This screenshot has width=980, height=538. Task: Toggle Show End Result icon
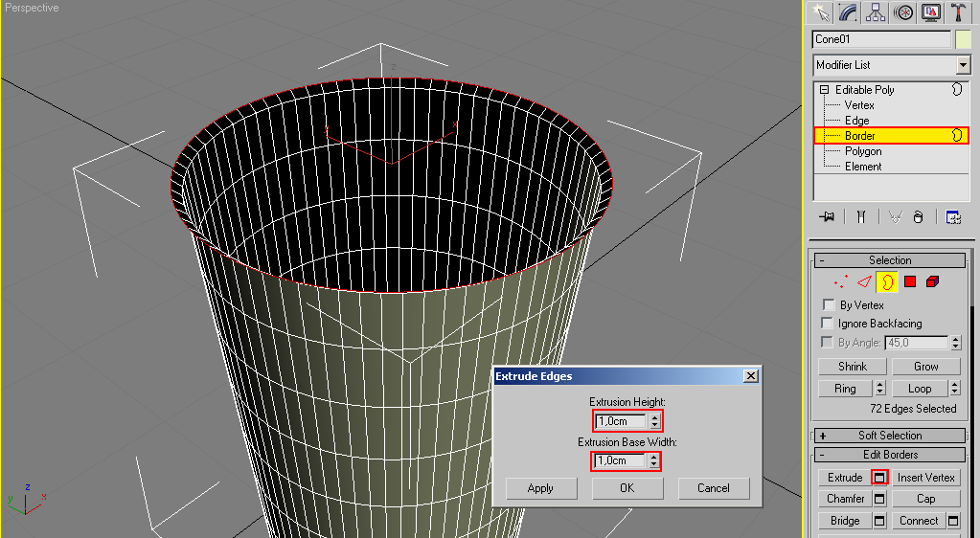click(861, 216)
